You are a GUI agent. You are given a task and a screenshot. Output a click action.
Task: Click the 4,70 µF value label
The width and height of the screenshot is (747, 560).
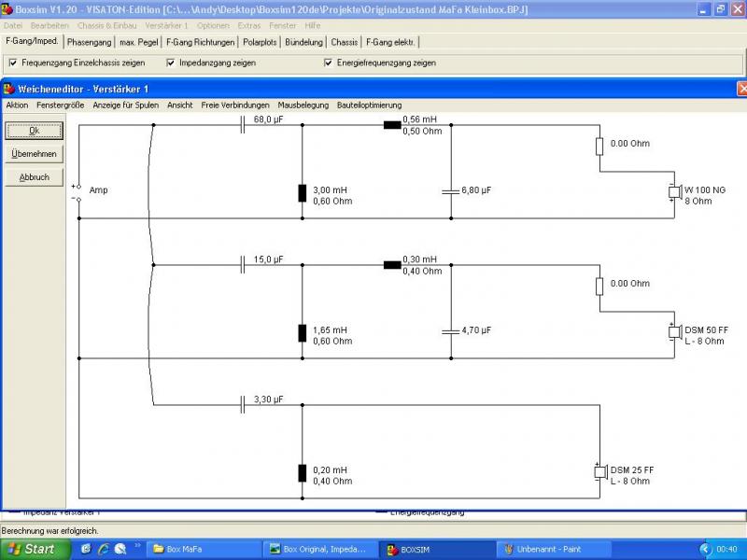tap(476, 330)
